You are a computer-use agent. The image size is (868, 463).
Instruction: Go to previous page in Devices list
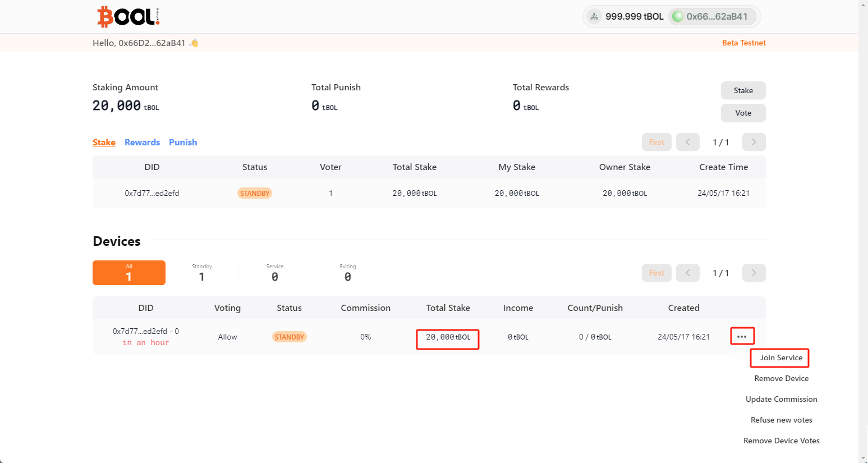(687, 273)
